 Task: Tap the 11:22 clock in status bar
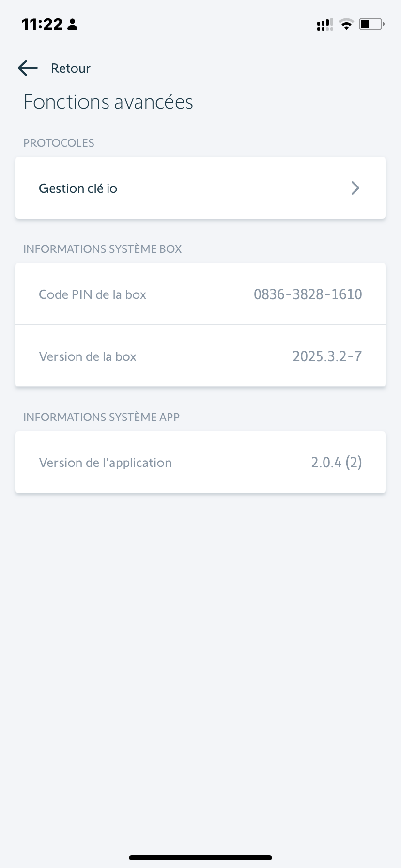coord(42,24)
